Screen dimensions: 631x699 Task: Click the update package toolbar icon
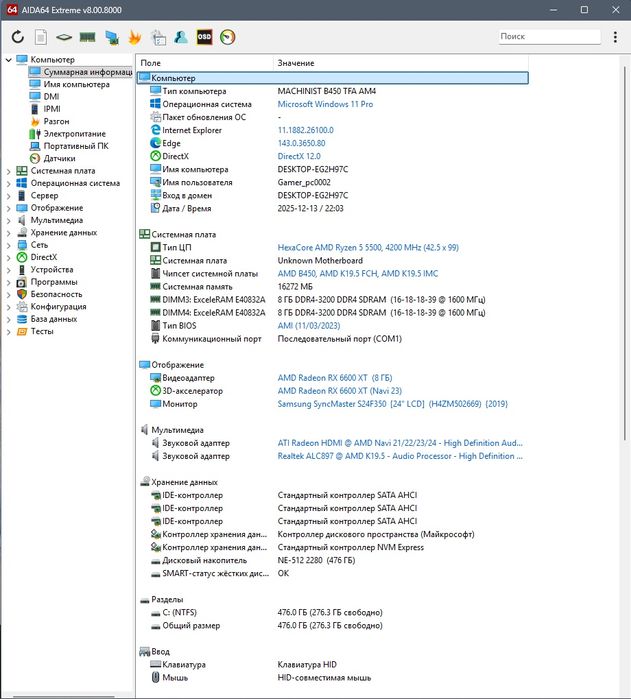tap(158, 37)
